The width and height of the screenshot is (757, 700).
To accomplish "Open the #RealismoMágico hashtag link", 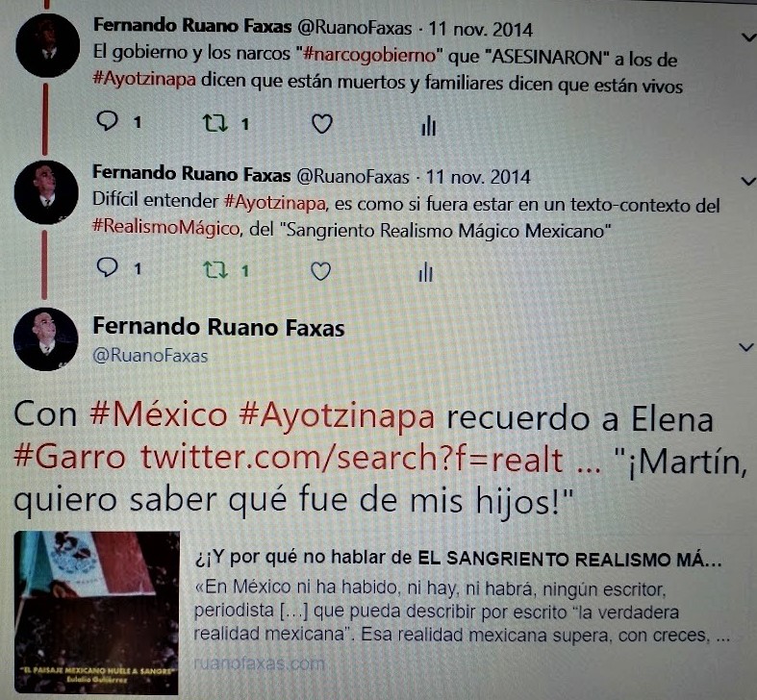I will [x=165, y=227].
